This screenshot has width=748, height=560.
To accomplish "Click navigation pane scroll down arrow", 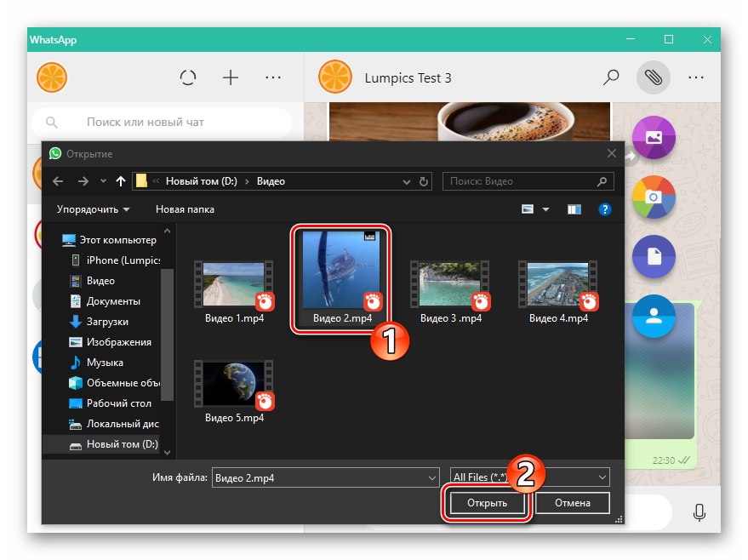I will click(x=167, y=452).
